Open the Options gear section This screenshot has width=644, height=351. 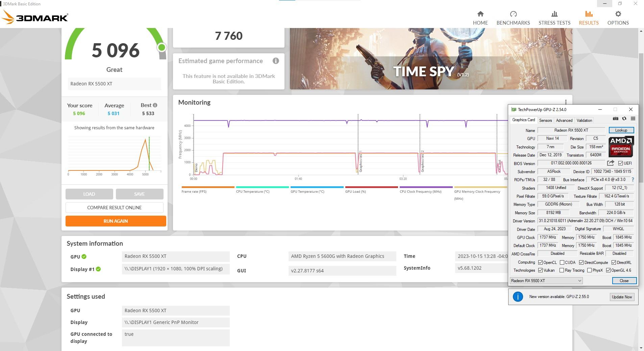pos(618,18)
